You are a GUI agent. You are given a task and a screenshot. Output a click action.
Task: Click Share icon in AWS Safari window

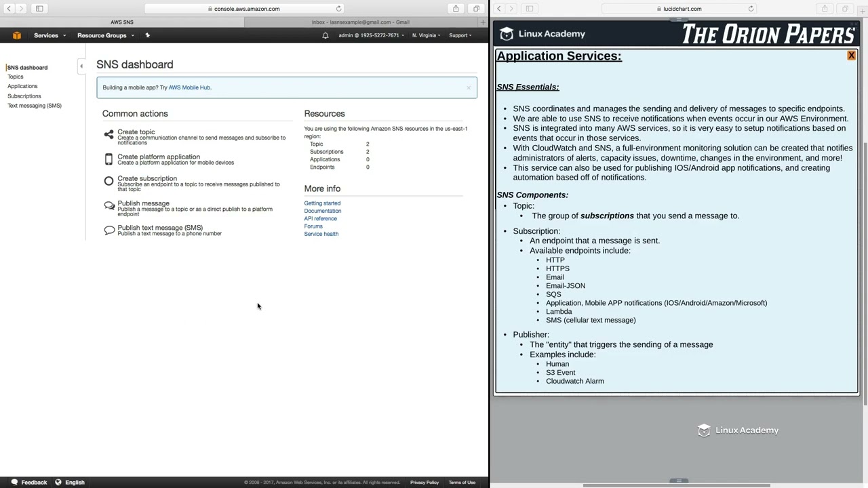point(456,9)
